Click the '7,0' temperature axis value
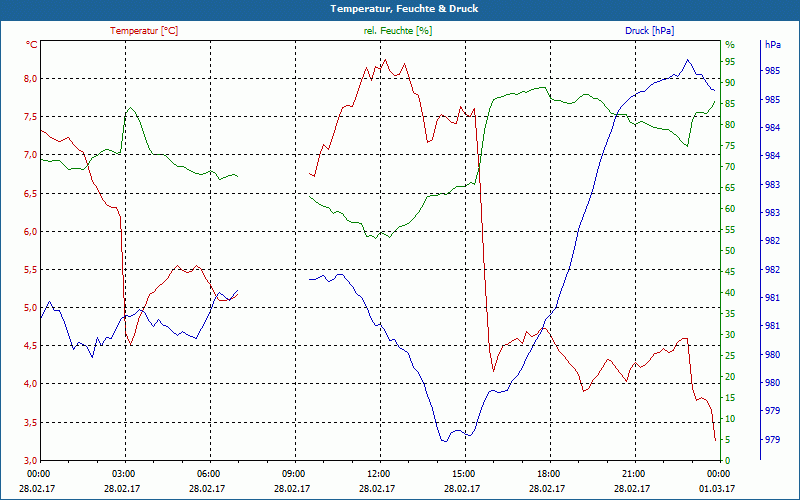The height and width of the screenshot is (500, 800). tap(31, 155)
